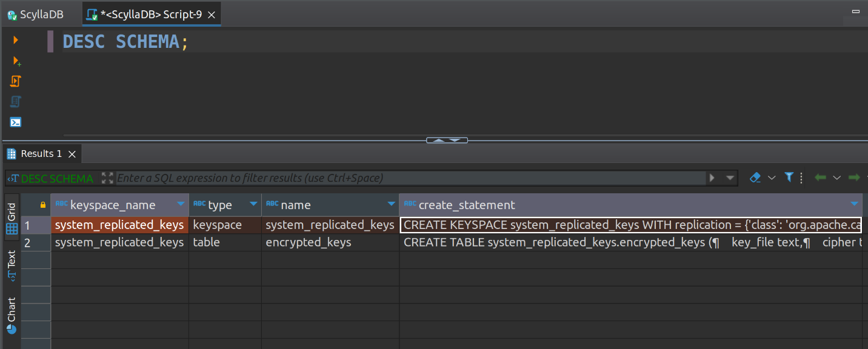The width and height of the screenshot is (868, 349).
Task: Open keyspace_name column sort dropdown
Action: [181, 205]
